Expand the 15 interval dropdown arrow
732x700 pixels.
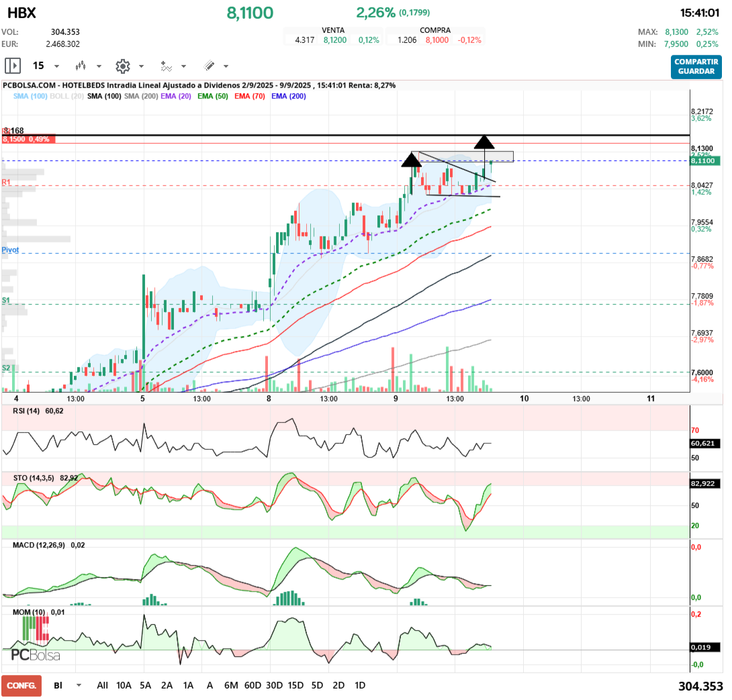(x=57, y=66)
